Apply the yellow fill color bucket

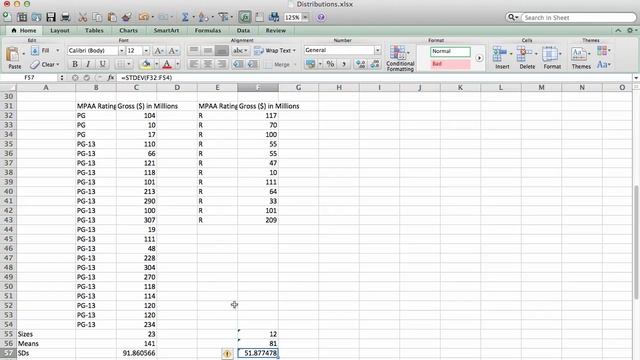click(x=146, y=64)
